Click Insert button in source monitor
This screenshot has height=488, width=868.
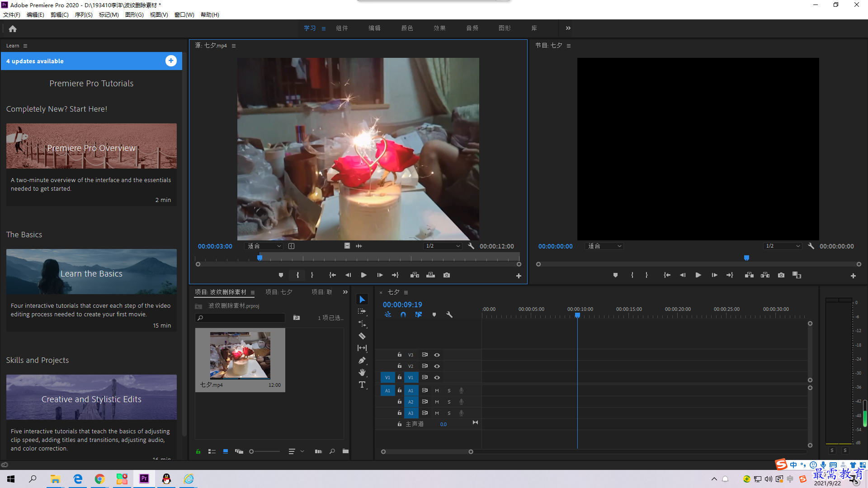pos(415,275)
